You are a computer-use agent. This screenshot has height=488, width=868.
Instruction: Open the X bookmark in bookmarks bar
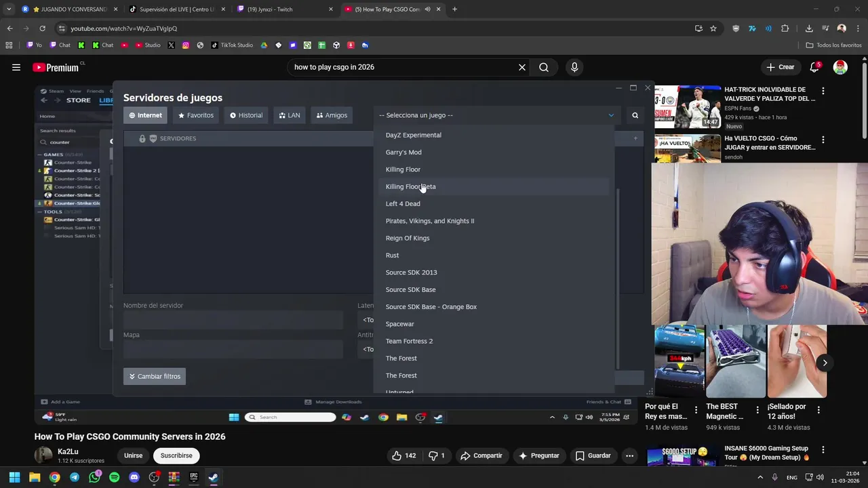171,45
